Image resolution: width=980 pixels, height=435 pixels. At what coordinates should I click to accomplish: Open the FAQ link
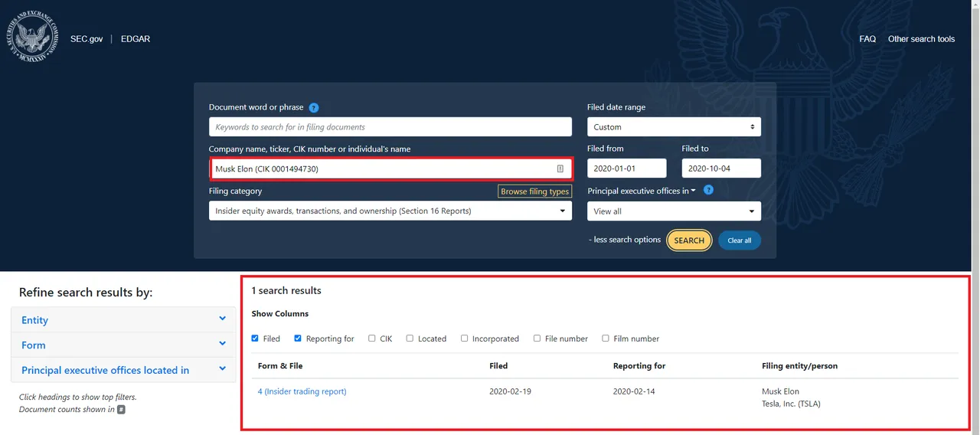click(867, 39)
